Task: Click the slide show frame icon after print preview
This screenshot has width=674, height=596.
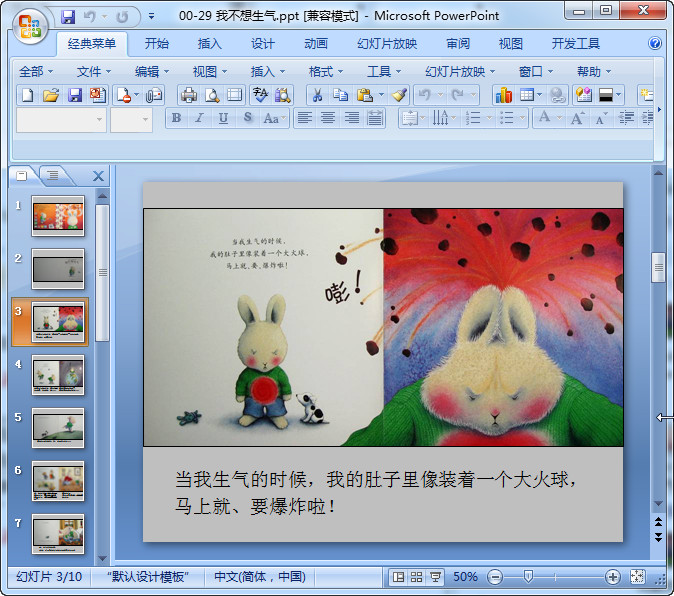Action: pos(235,95)
